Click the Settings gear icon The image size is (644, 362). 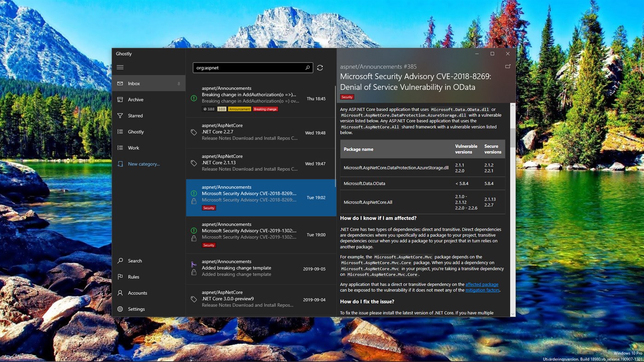[120, 309]
